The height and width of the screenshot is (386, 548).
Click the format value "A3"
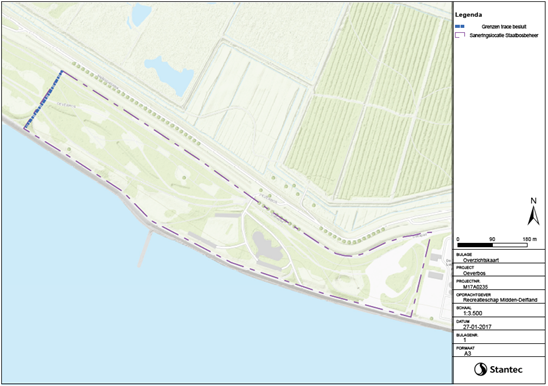[x=468, y=353]
